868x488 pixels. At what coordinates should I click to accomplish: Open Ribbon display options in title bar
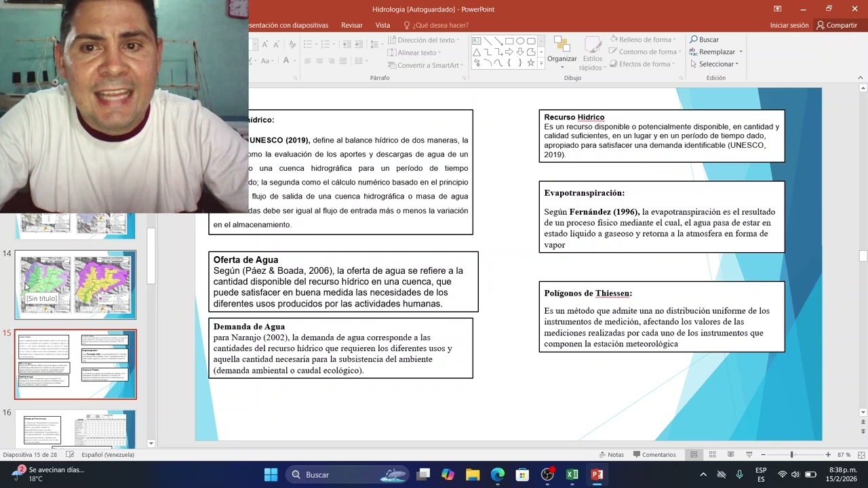[777, 9]
